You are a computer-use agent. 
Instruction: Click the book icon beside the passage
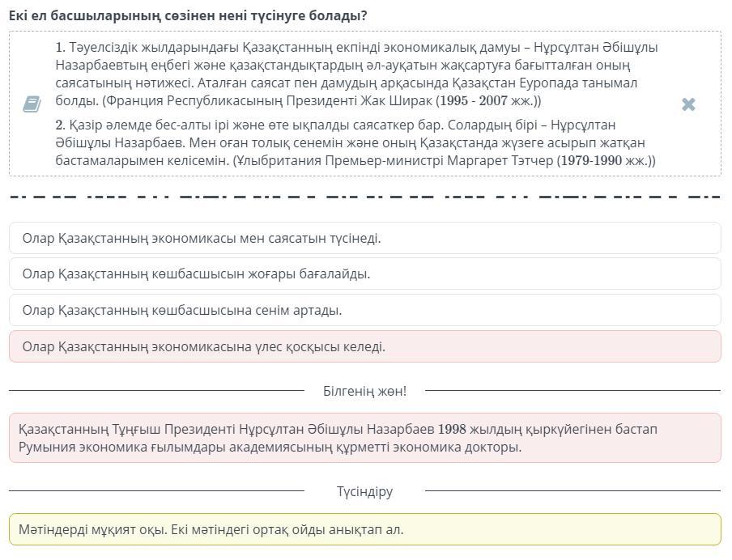32,104
